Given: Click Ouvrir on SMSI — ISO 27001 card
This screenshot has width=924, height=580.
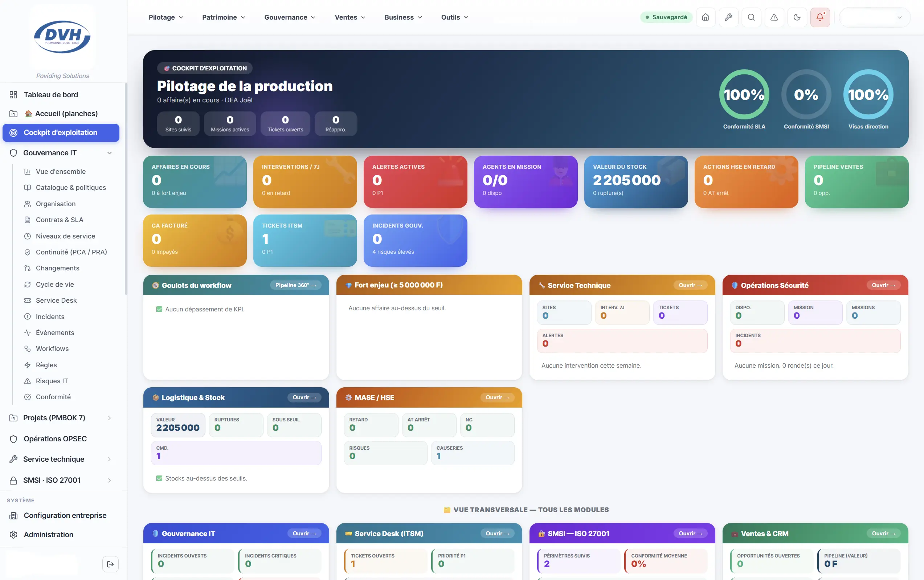Looking at the screenshot, I should click(x=690, y=534).
